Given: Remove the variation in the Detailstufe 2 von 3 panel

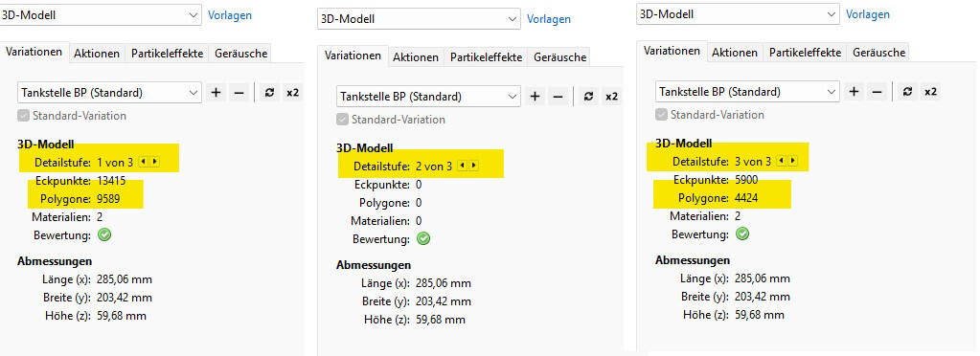Looking at the screenshot, I should (x=558, y=97).
